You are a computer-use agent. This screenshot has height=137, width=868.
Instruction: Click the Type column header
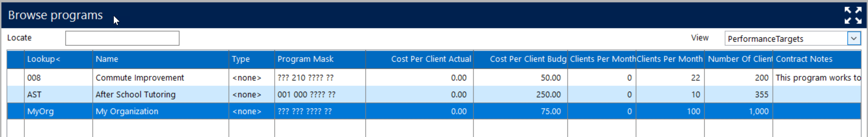(251, 59)
